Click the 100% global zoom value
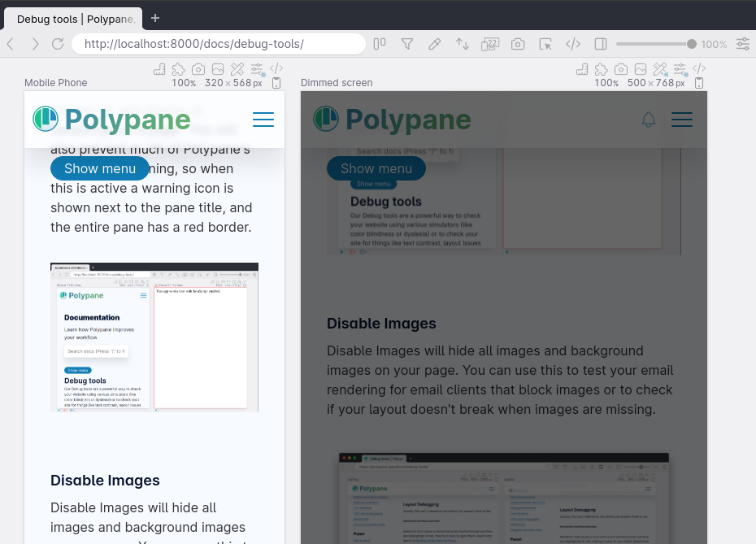Screen dimensions: 756x544 point(714,45)
